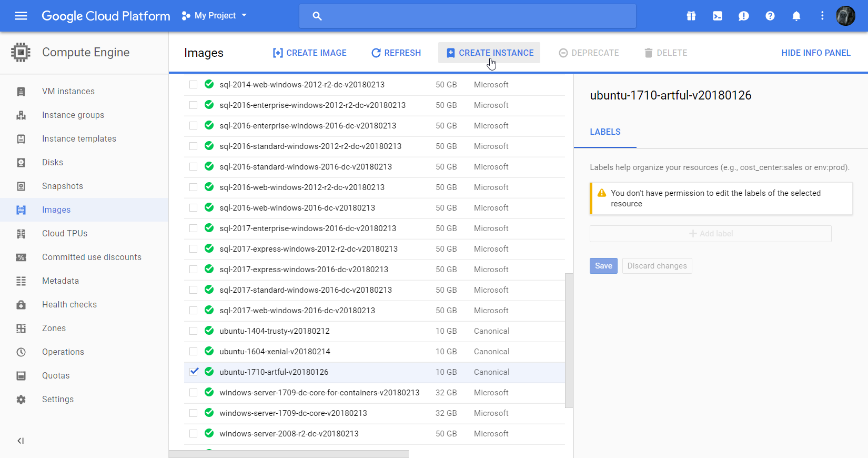Click the Quotas sidebar icon
This screenshot has height=458, width=868.
coord(21,376)
